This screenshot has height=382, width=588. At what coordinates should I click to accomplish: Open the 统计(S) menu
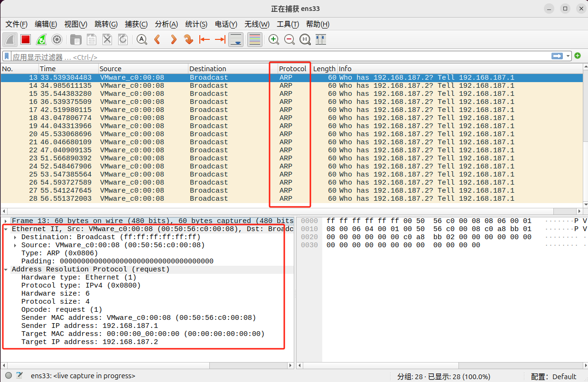click(196, 24)
